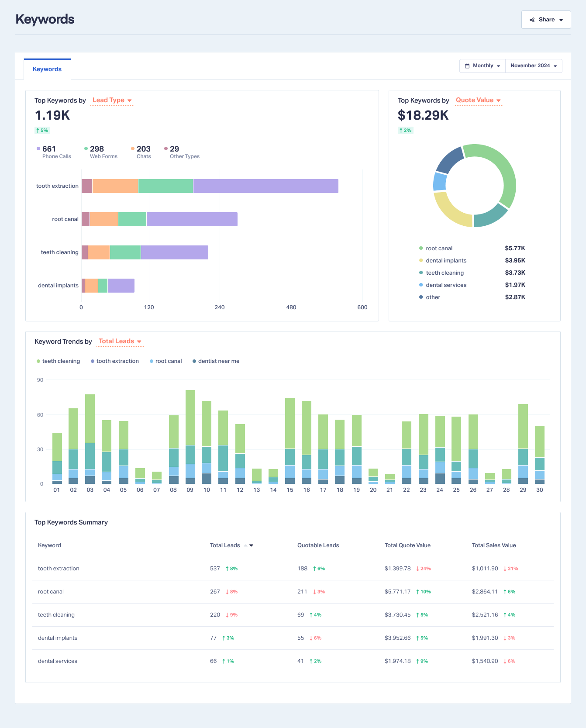Click the 1.19K total leads figure

[x=52, y=115]
